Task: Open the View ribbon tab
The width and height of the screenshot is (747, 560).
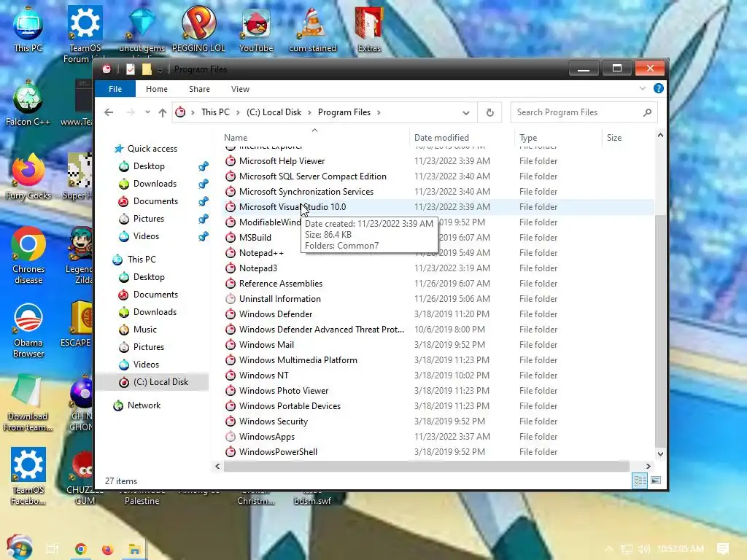Action: click(x=240, y=89)
